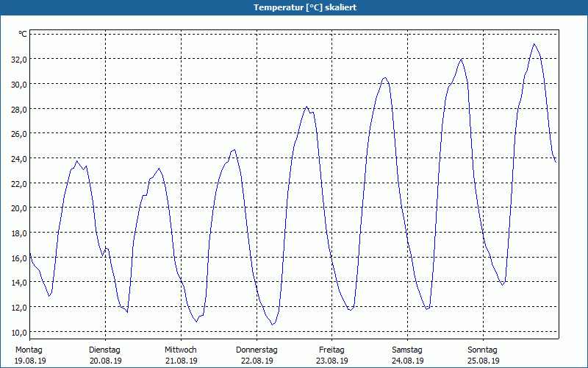Image resolution: width=588 pixels, height=368 pixels.
Task: Click the Donnerstag day label
Action: [257, 350]
